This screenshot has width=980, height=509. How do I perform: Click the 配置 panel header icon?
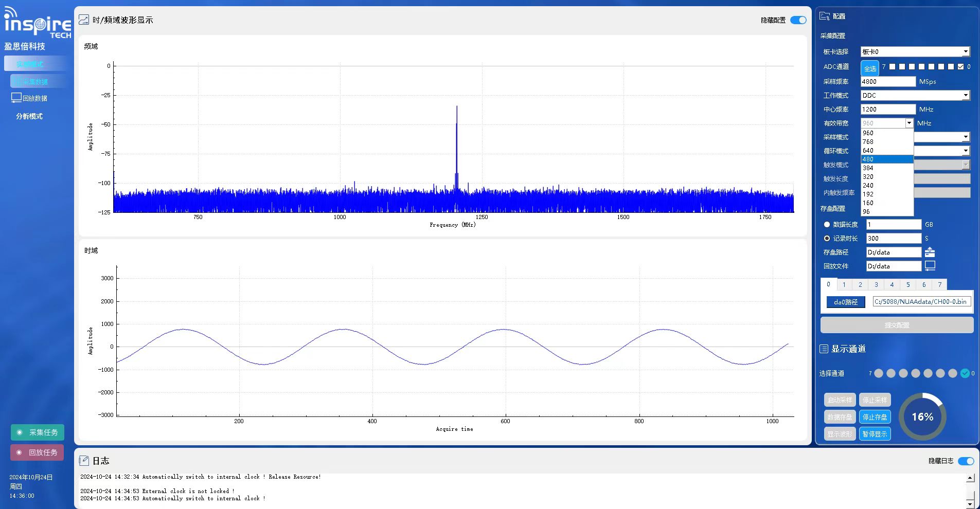coord(825,16)
